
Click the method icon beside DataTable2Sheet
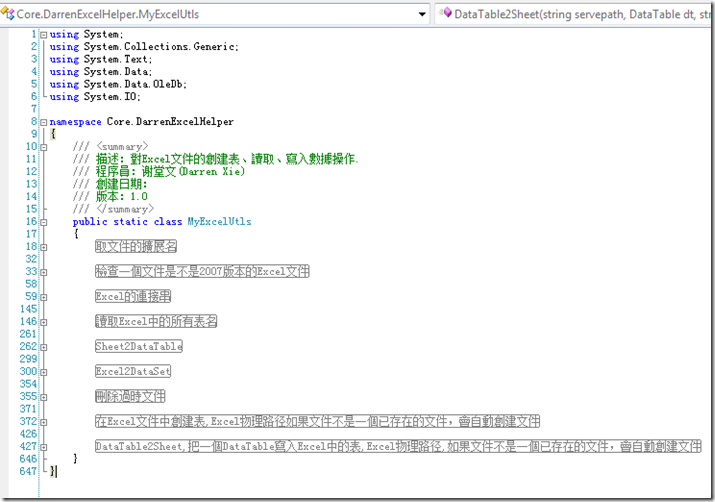[444, 15]
